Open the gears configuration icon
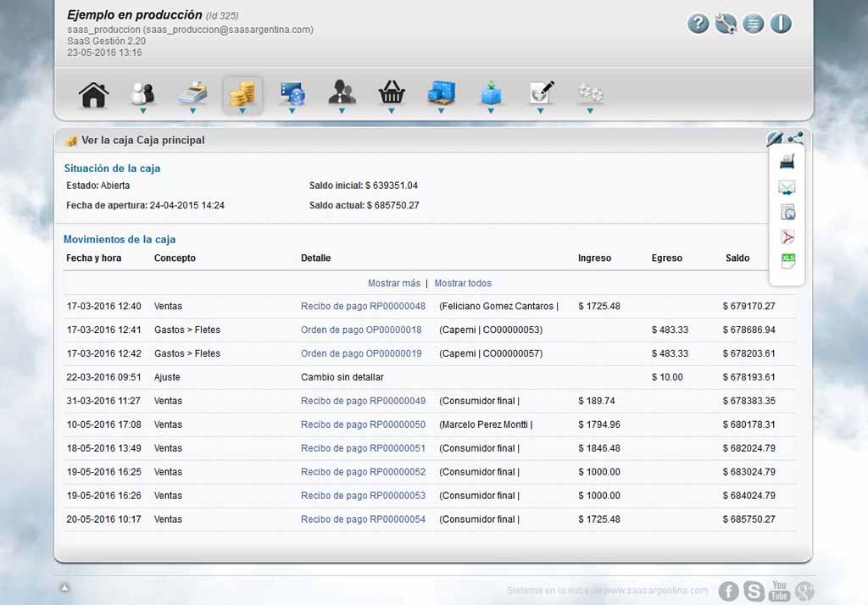Screen dimensions: 868x605 point(590,93)
